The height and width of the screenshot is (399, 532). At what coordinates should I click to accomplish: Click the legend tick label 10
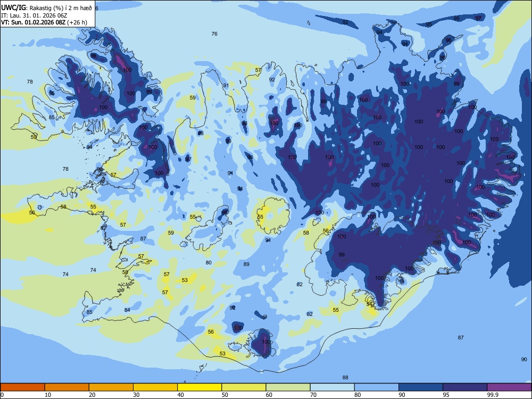[x=48, y=395]
